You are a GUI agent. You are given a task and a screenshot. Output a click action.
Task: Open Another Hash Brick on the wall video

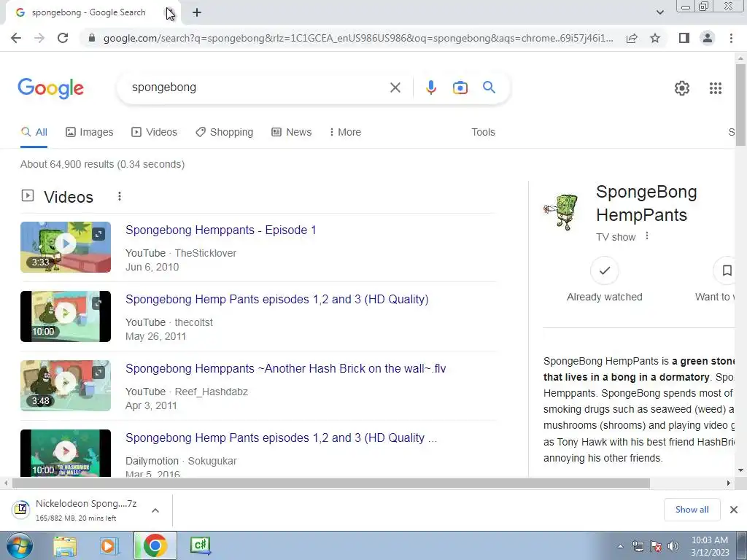[x=285, y=368]
